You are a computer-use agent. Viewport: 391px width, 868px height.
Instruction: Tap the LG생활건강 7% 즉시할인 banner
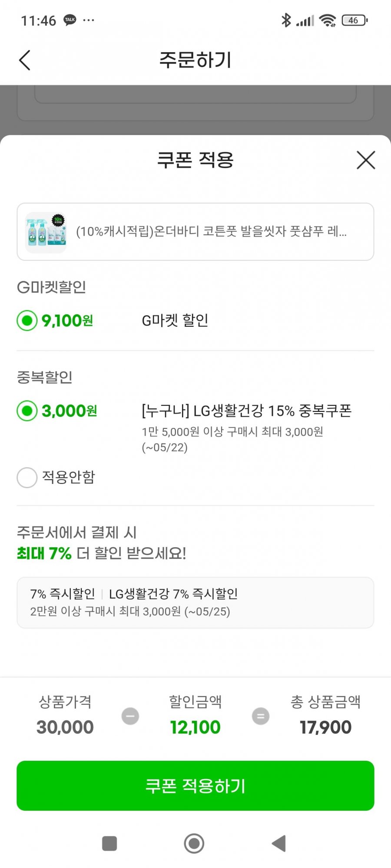click(x=195, y=602)
